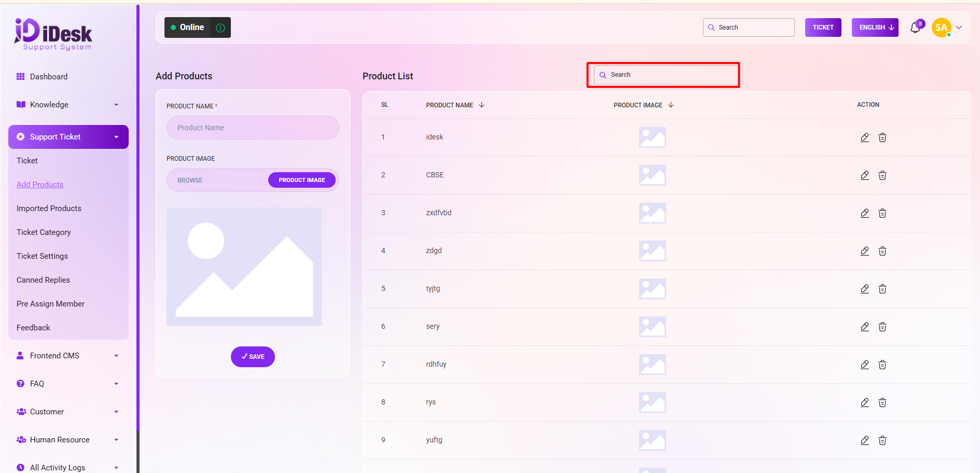
Task: Sort by Product Image column arrow
Action: click(x=671, y=105)
